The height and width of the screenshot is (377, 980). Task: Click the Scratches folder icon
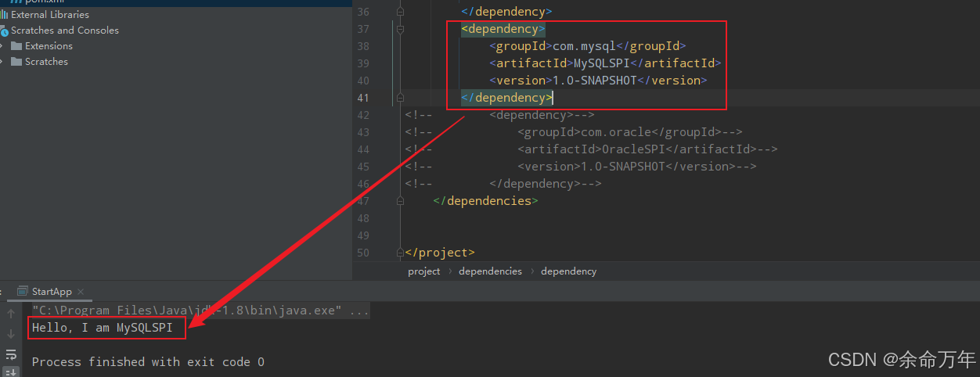tap(16, 62)
